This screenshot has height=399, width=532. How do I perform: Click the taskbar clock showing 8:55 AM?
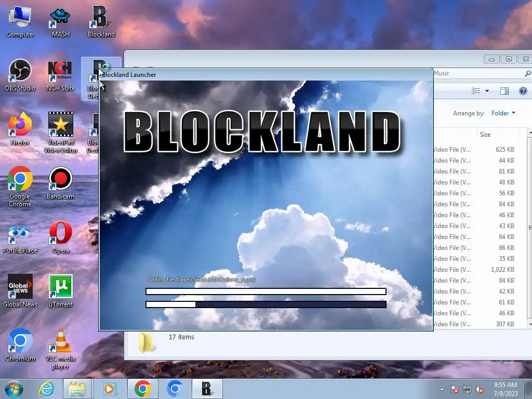pyautogui.click(x=506, y=389)
